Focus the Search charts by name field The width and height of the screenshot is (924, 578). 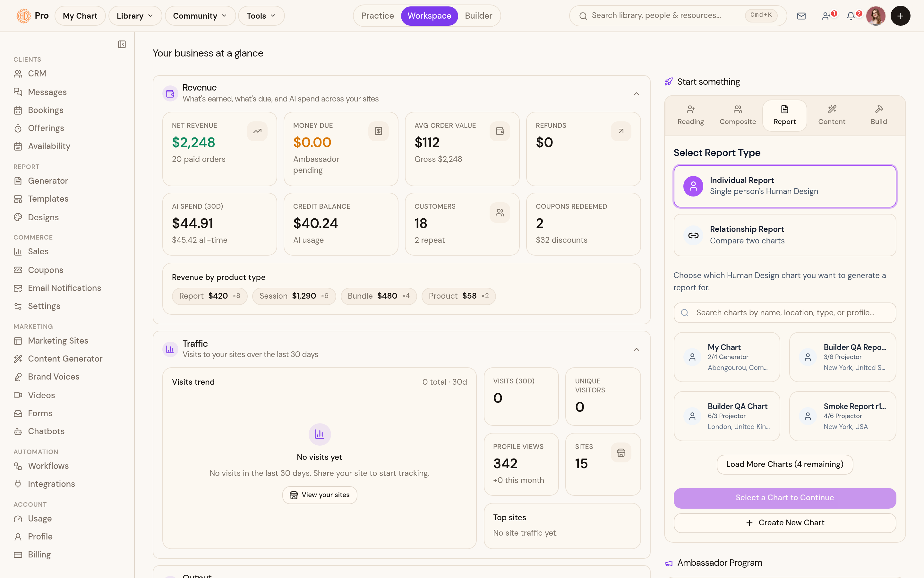pyautogui.click(x=785, y=313)
